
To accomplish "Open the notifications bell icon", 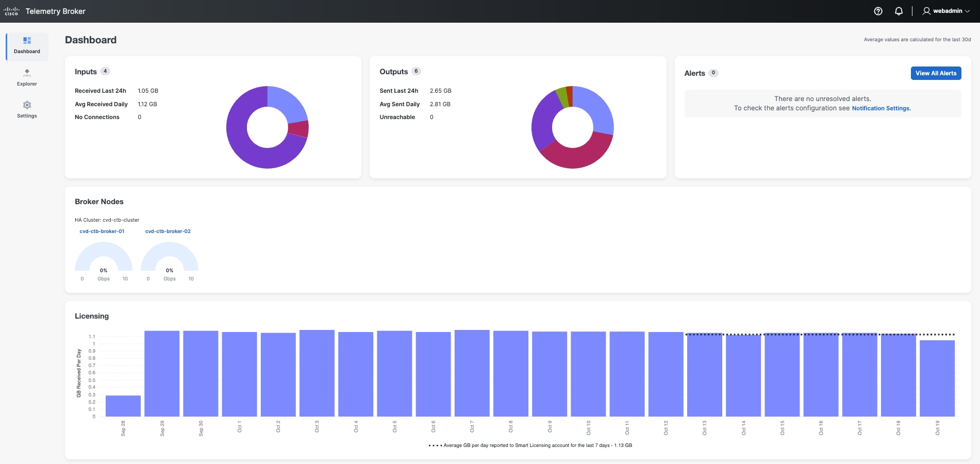I will click(899, 11).
